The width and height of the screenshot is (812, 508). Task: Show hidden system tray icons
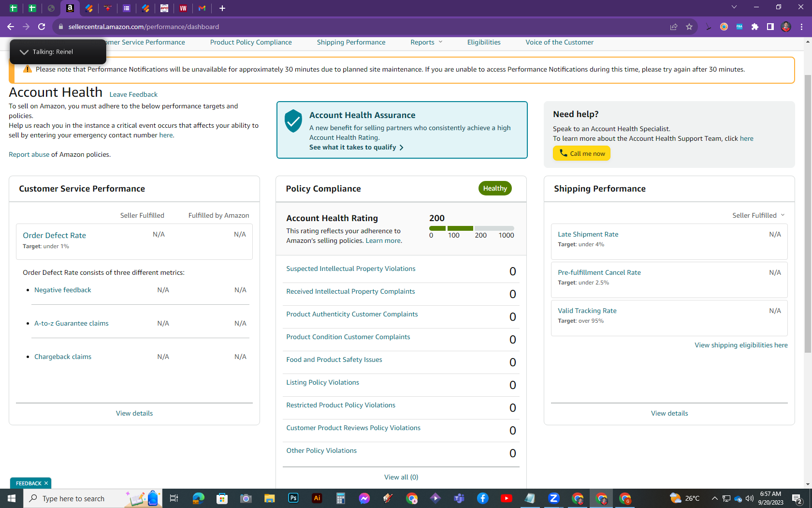pyautogui.click(x=714, y=498)
